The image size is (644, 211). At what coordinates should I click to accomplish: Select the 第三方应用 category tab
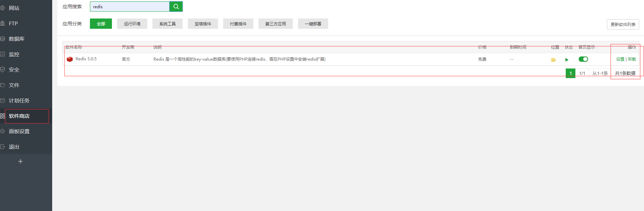click(276, 24)
